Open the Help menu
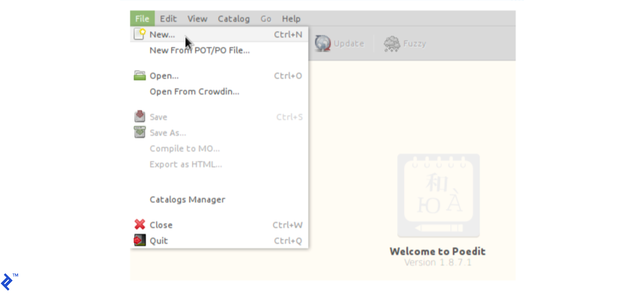 (291, 19)
